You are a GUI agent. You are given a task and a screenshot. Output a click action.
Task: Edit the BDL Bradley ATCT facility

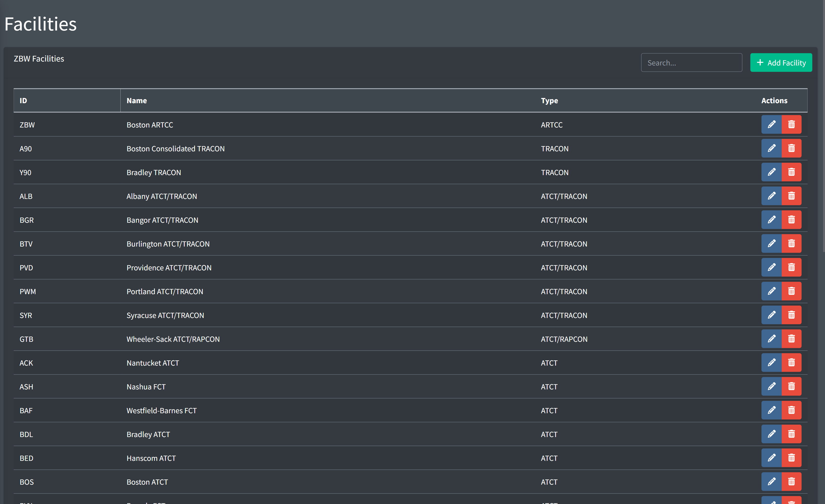click(x=771, y=434)
